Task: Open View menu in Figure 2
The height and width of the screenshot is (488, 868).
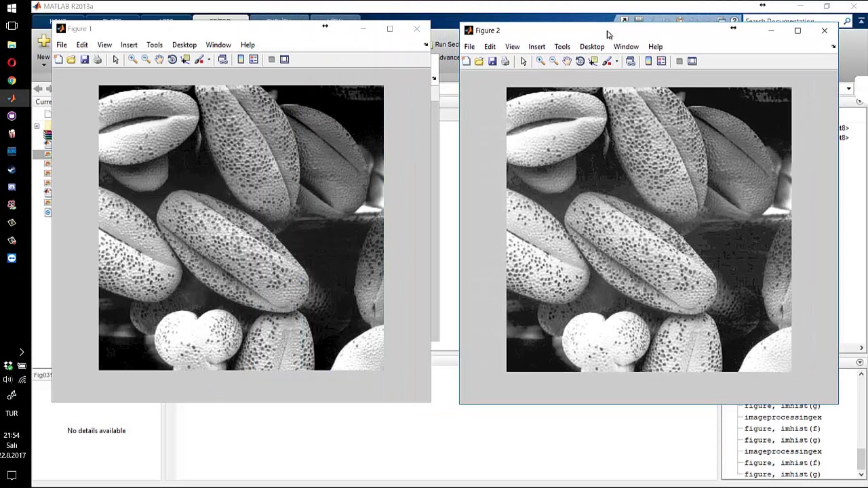Action: click(x=512, y=47)
